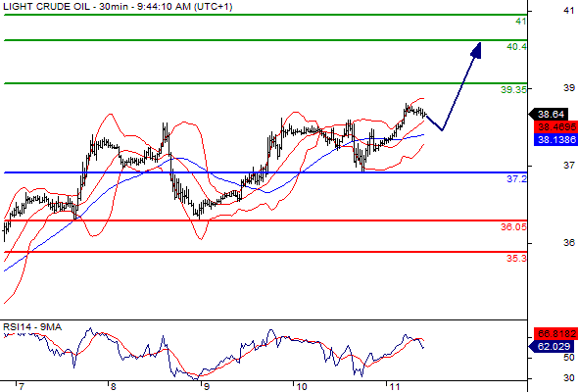The height and width of the screenshot is (392, 578).
Task: Click the date 11 on the time axis
Action: click(395, 387)
